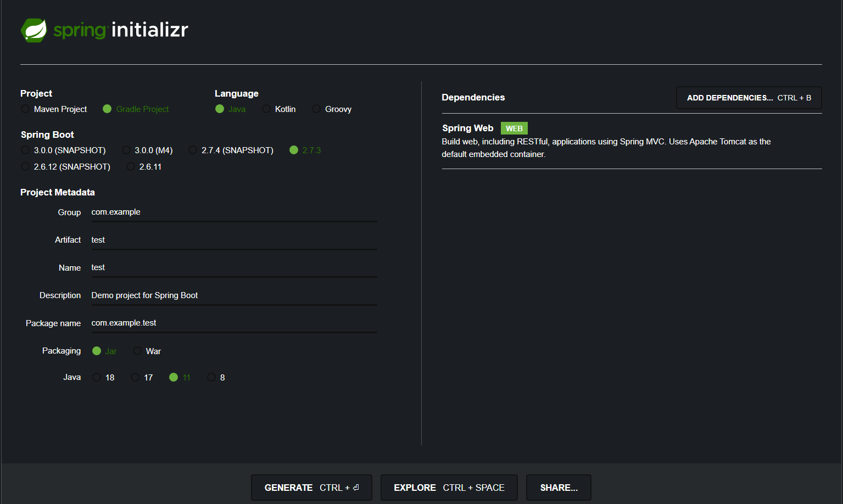
Task: Focus the Artifact input field
Action: (234, 240)
